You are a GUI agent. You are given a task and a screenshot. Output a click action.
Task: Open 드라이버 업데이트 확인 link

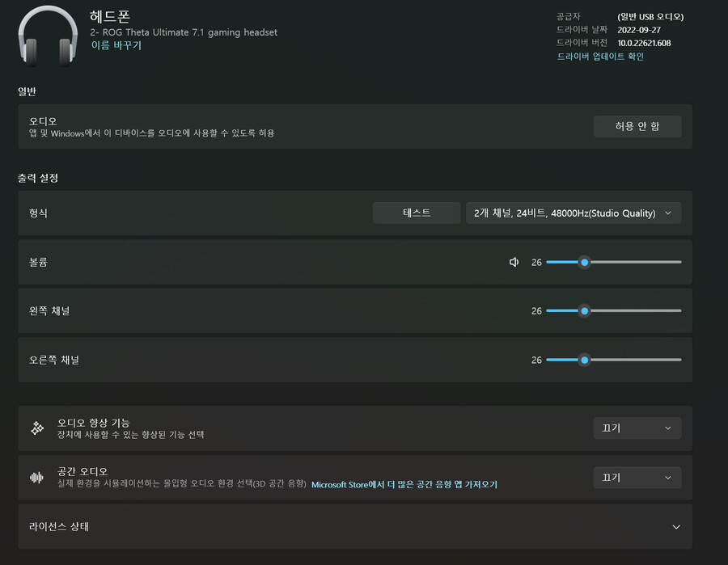(600, 56)
